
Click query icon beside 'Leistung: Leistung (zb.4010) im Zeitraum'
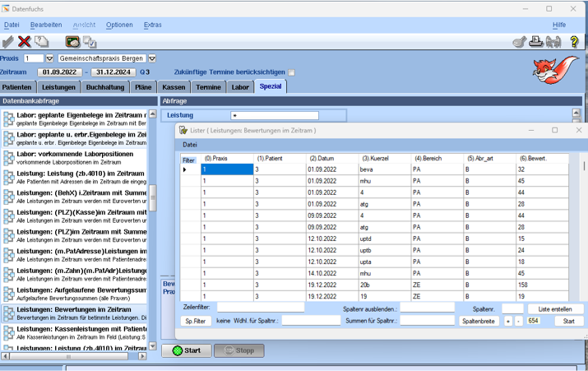pyautogui.click(x=9, y=178)
